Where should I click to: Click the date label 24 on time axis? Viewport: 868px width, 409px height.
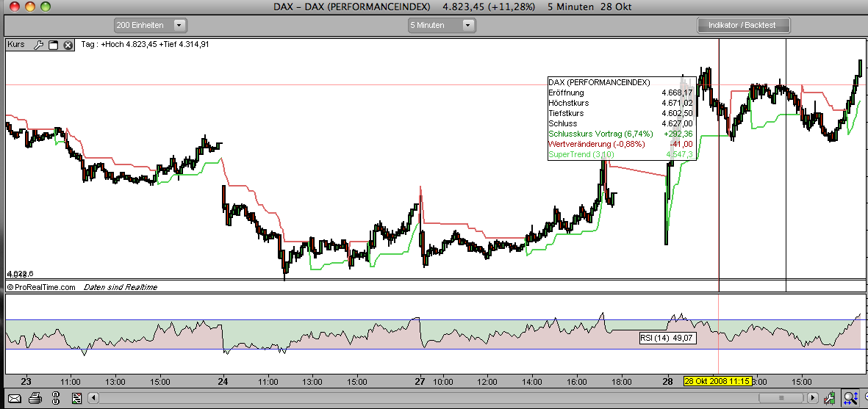223,381
